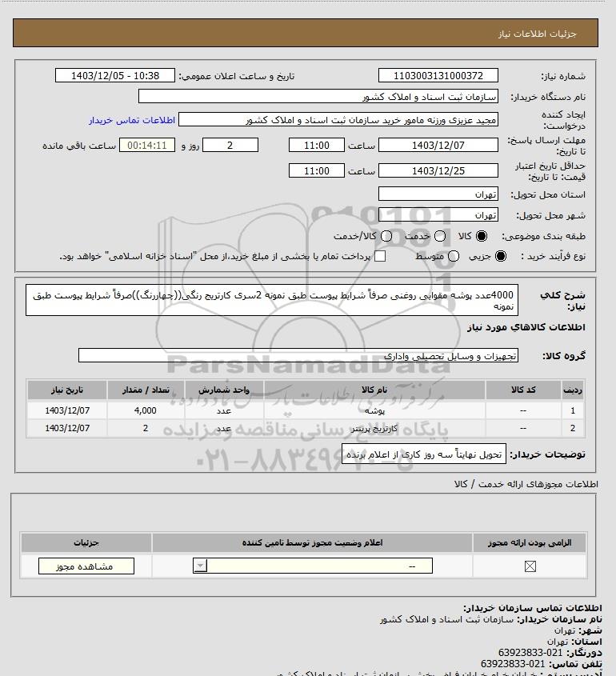
Task: Click the جزئیات column header in licenses table
Action: 86,542
